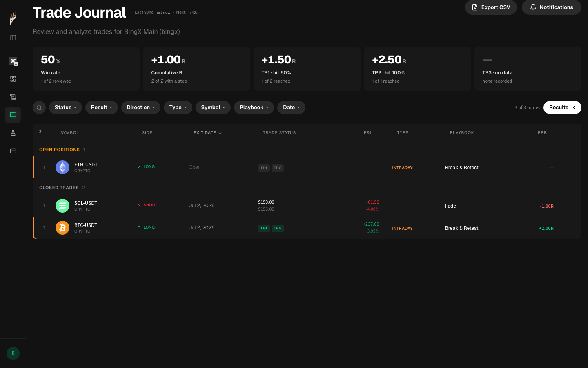This screenshot has height=368, width=588.
Task: Open the SOL-USDT closed trade row
Action: (307, 206)
